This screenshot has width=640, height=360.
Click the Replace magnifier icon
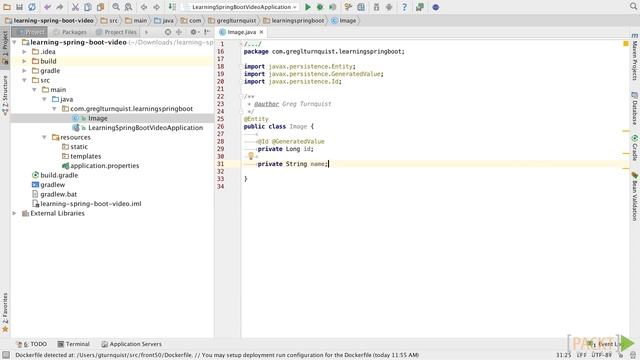point(128,7)
